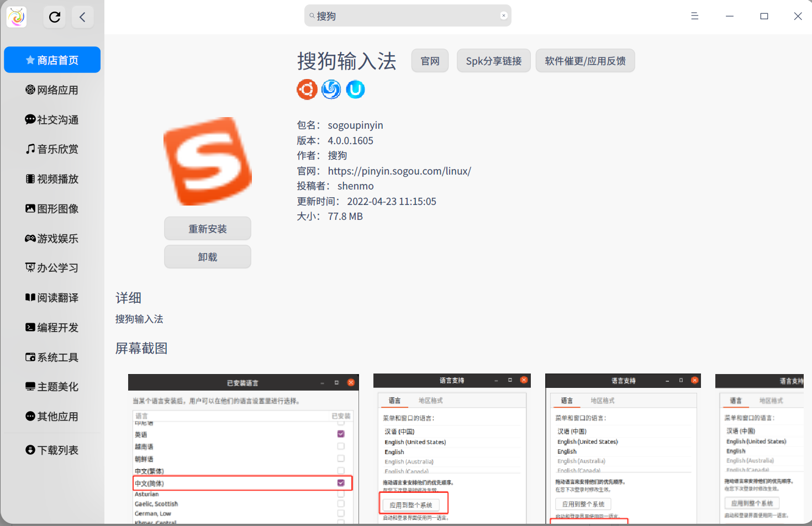Viewport: 812px width, 526px height.
Task: Open the 已安装语言 screenshot thumbnail
Action: click(244, 449)
